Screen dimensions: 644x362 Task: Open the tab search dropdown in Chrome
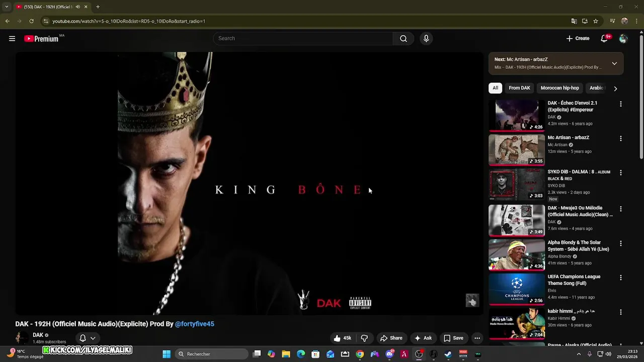(7, 7)
